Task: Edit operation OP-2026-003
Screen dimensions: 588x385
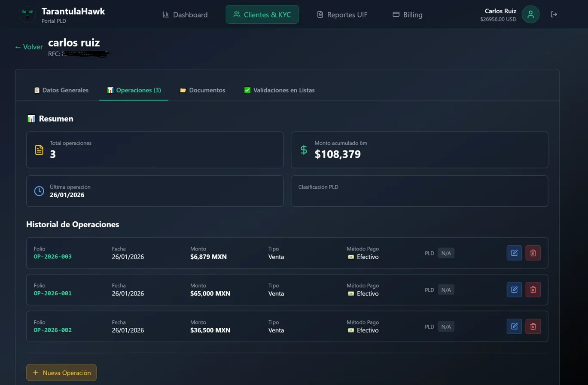Action: (x=514, y=253)
